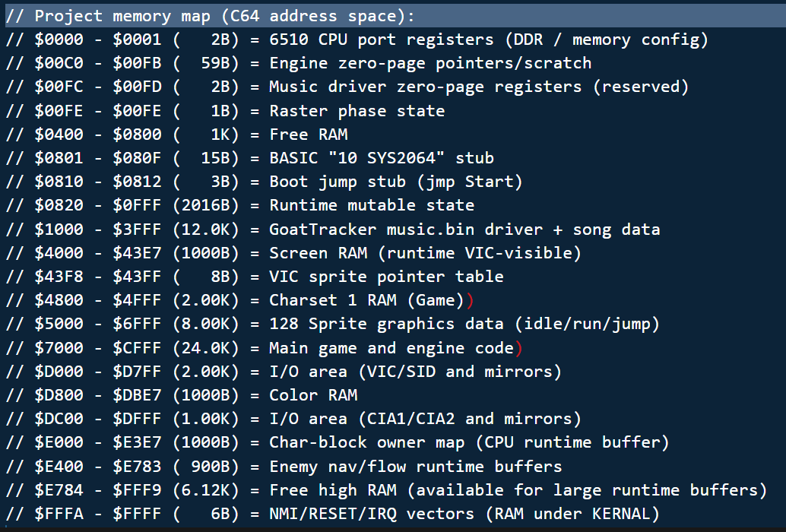The height and width of the screenshot is (532, 786).
Task: Click the '$00FB' end address
Action: [x=137, y=63]
